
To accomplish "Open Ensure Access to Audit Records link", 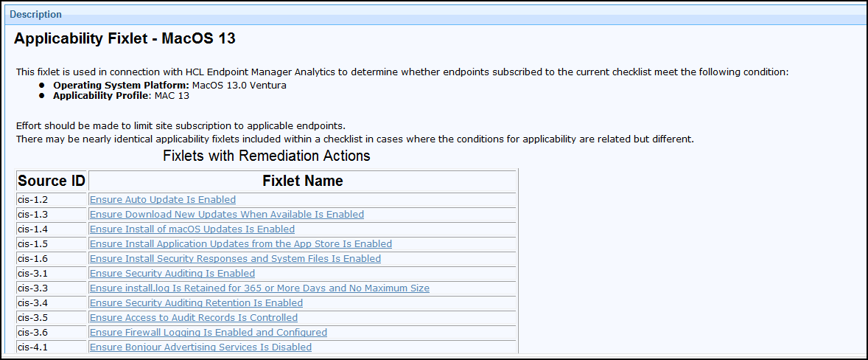I will click(194, 317).
